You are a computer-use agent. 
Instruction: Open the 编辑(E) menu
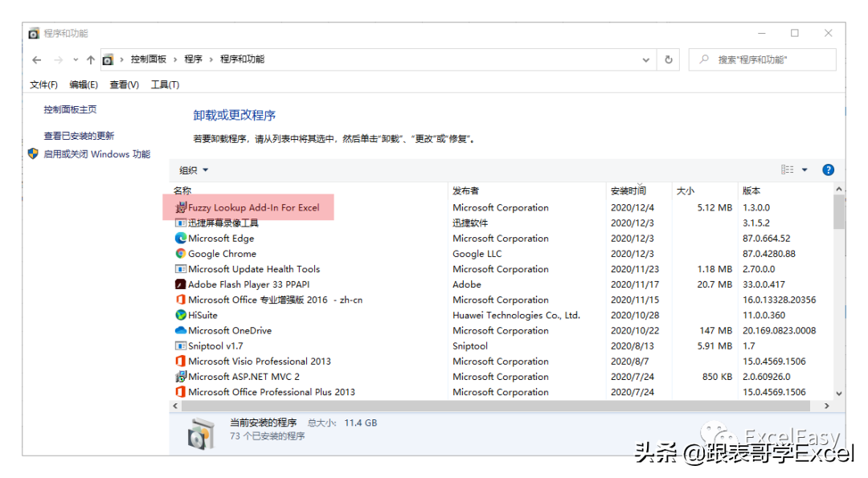click(84, 84)
